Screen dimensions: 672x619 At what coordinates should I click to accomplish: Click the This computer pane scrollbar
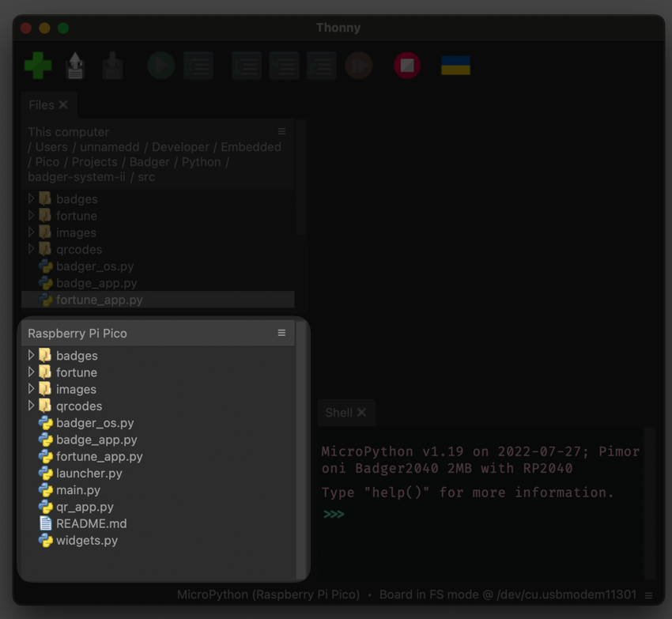(301, 177)
